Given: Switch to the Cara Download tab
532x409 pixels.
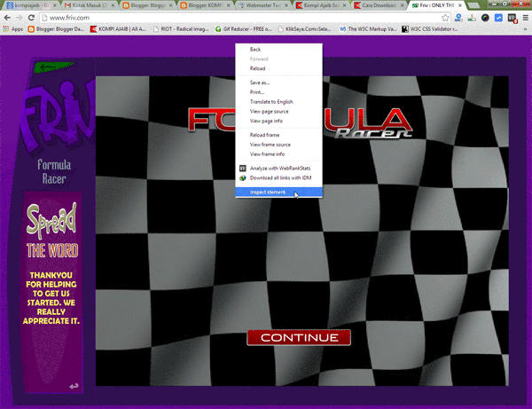Looking at the screenshot, I should coord(379,5).
